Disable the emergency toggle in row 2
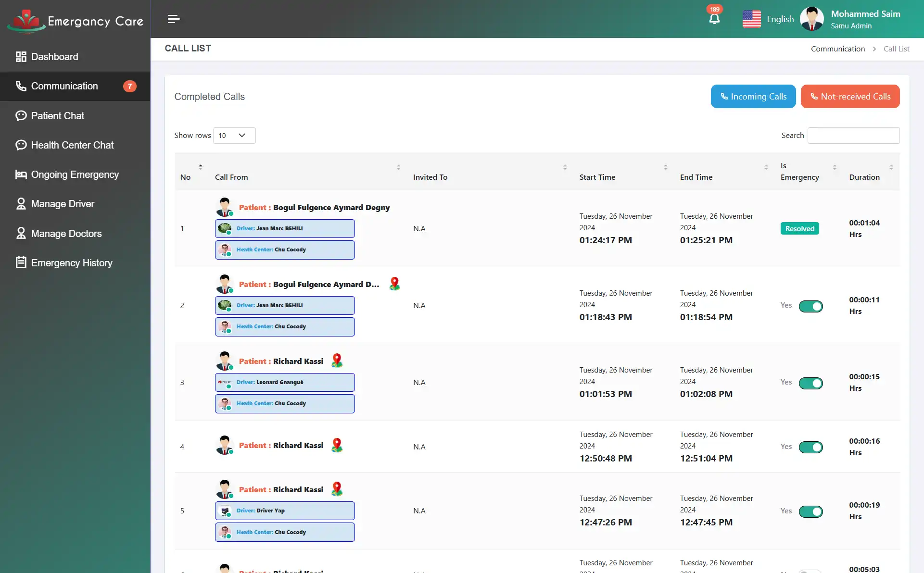The width and height of the screenshot is (924, 573). [x=811, y=306]
